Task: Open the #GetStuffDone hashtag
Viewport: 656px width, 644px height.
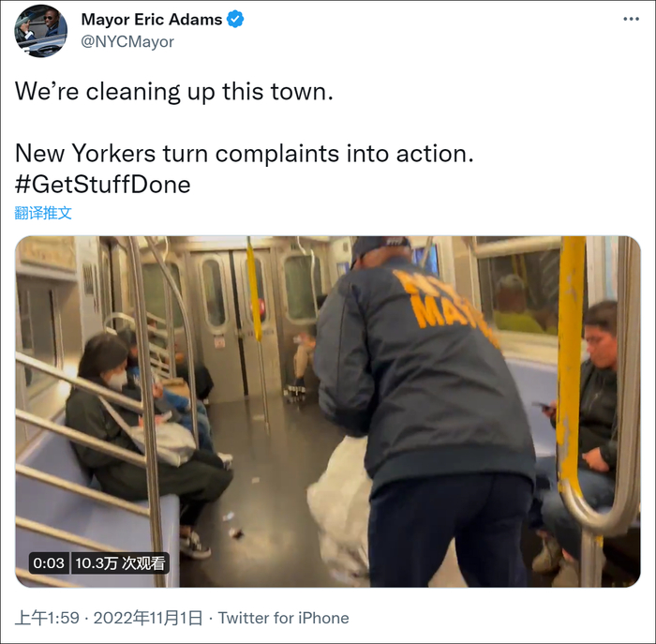Action: (102, 185)
